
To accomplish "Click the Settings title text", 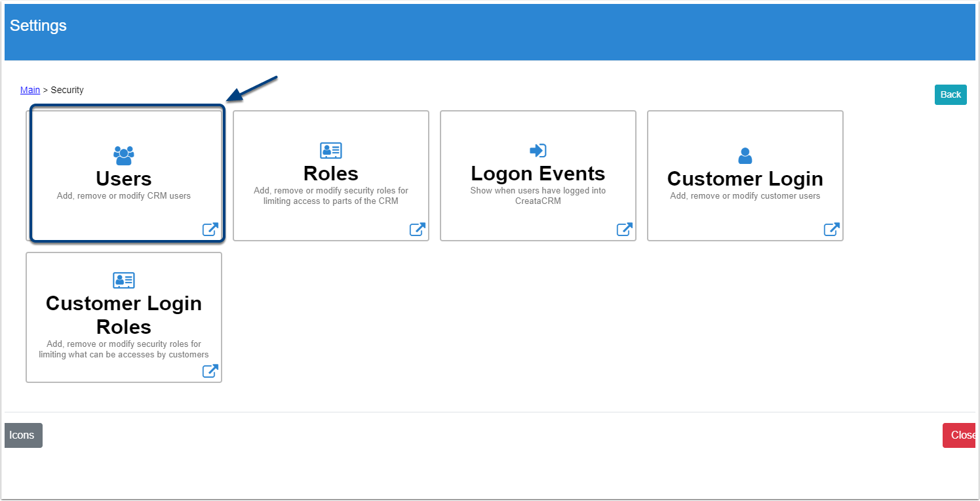I will click(38, 26).
